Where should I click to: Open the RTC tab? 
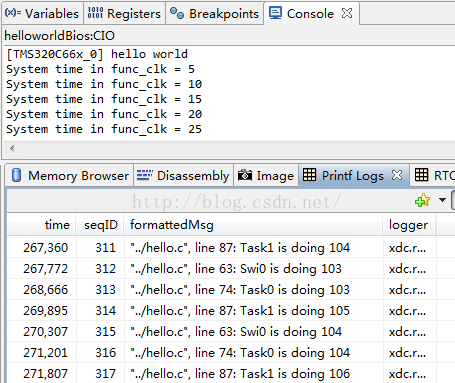[x=434, y=175]
